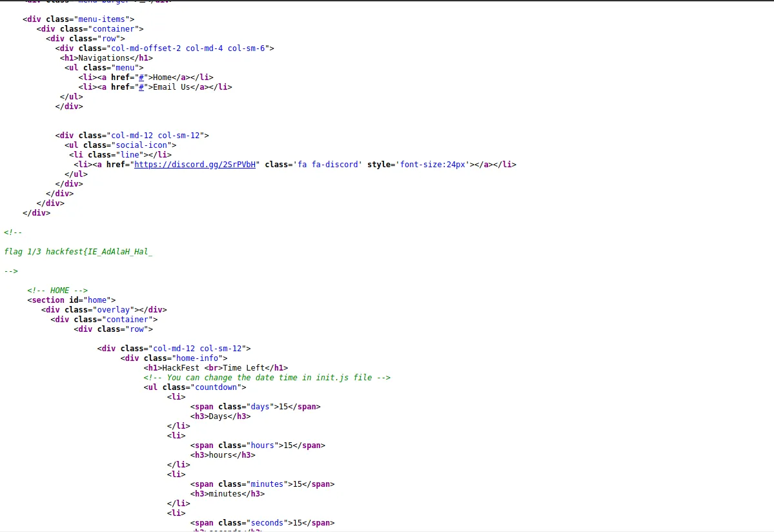Select the menu-items class name

coord(101,19)
